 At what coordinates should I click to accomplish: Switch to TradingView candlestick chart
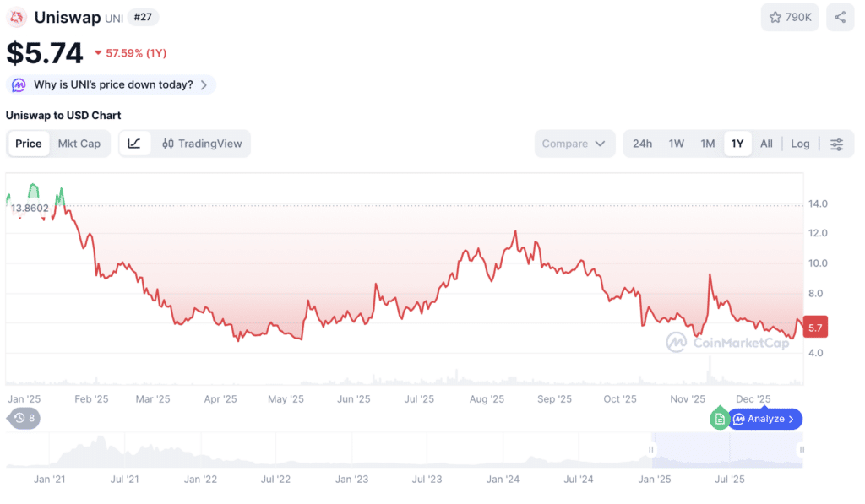(x=202, y=144)
